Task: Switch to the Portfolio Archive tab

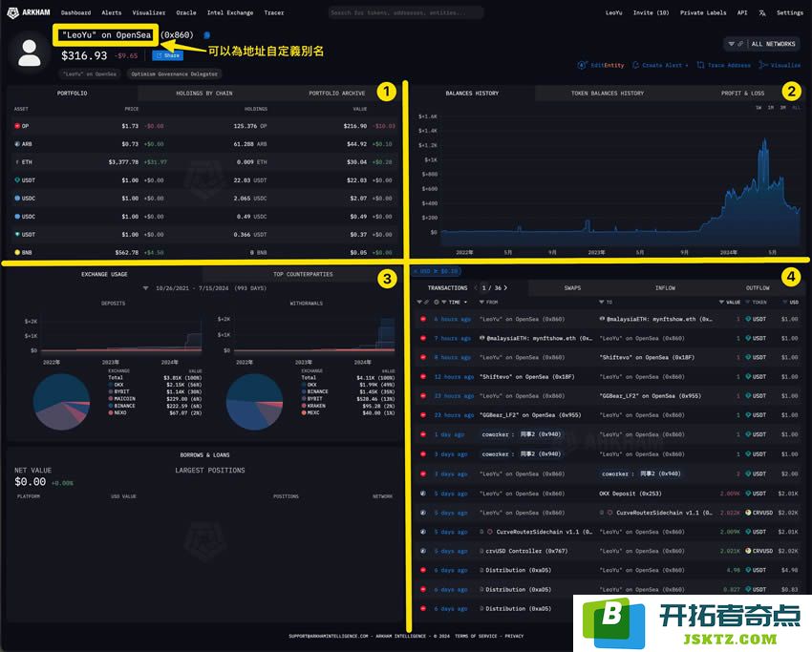Action: [336, 94]
